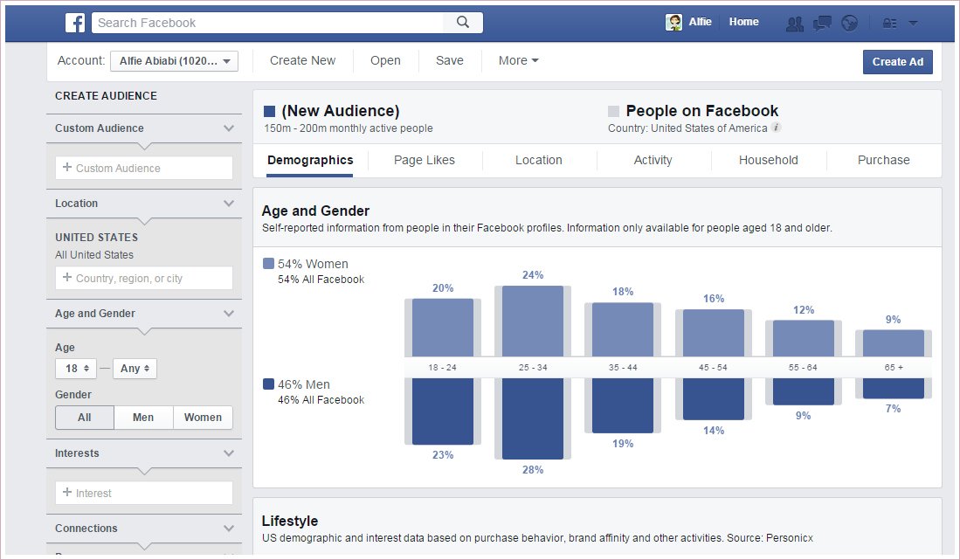Click the Create New button
Screen dimensions: 960x560
pos(302,61)
